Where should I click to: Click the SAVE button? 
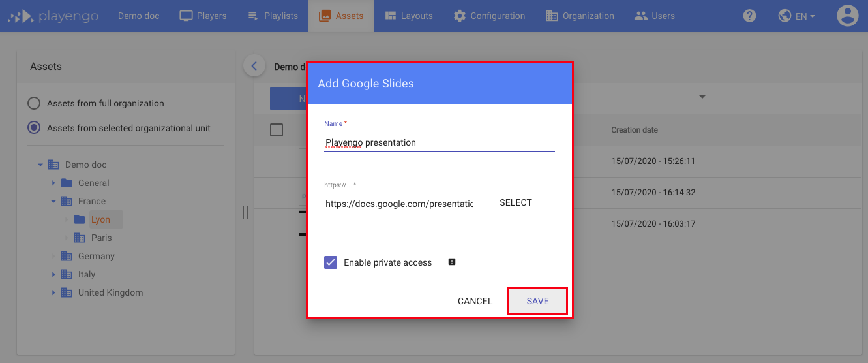tap(538, 301)
